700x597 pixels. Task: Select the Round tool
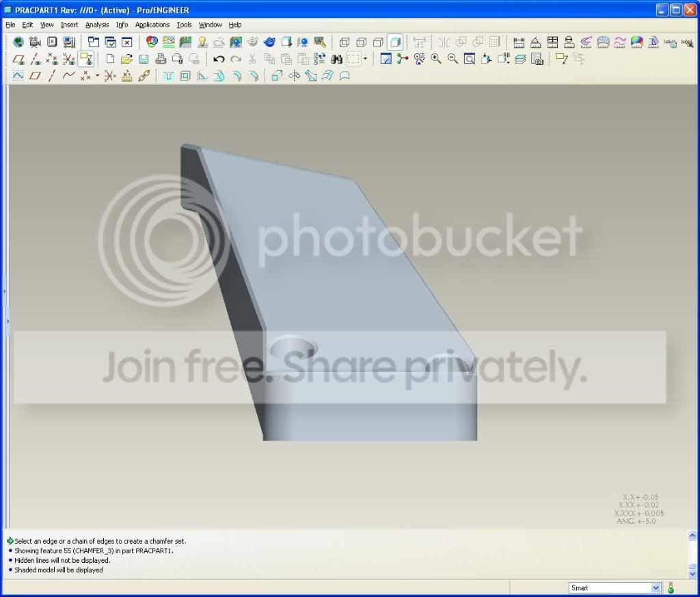[236, 76]
